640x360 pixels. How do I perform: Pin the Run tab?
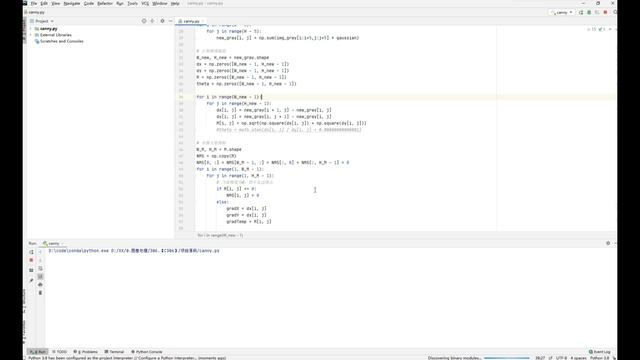coord(31,280)
